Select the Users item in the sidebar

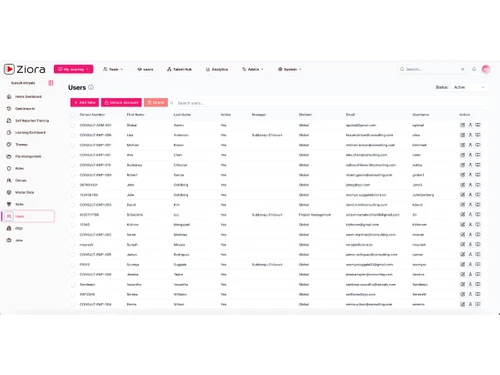[x=28, y=216]
